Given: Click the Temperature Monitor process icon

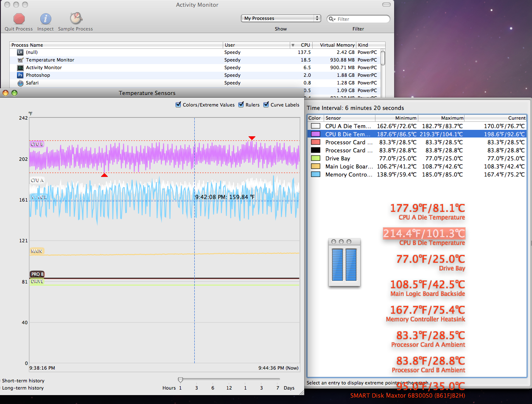Looking at the screenshot, I should (20, 60).
